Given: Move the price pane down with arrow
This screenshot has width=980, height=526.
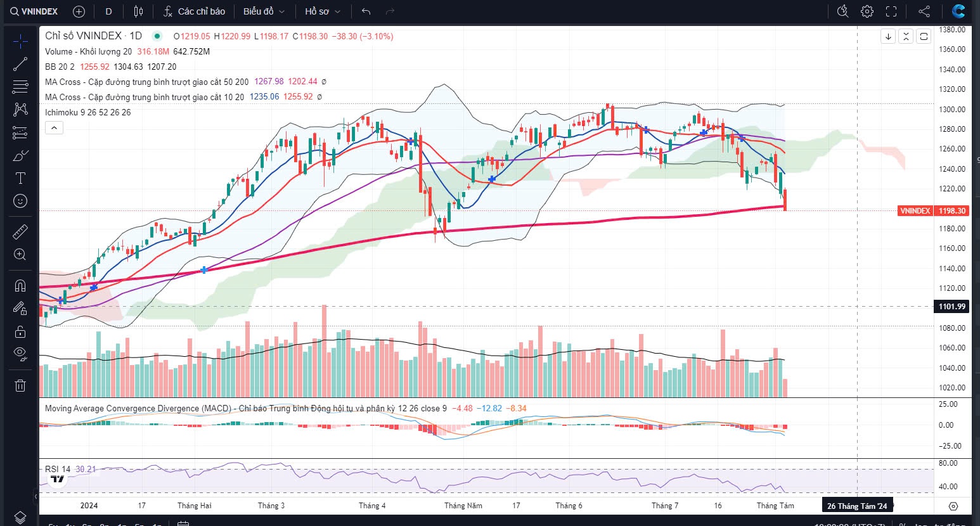Looking at the screenshot, I should click(x=888, y=36).
